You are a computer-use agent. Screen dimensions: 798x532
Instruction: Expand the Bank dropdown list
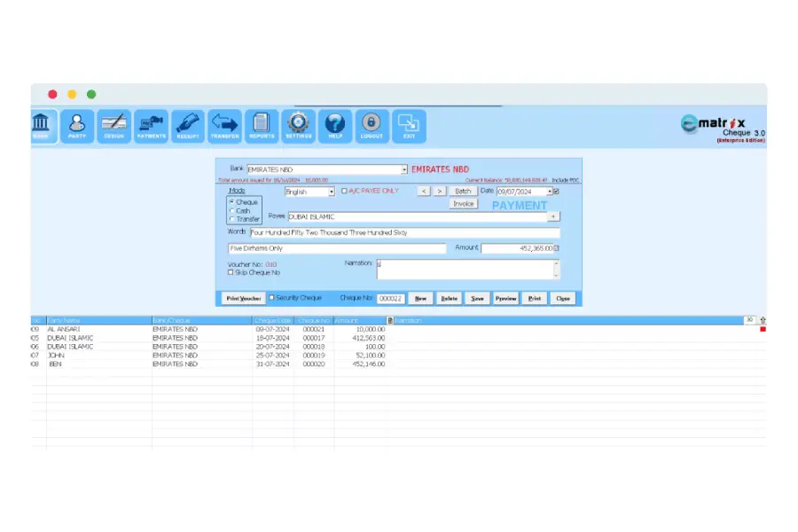pyautogui.click(x=404, y=169)
